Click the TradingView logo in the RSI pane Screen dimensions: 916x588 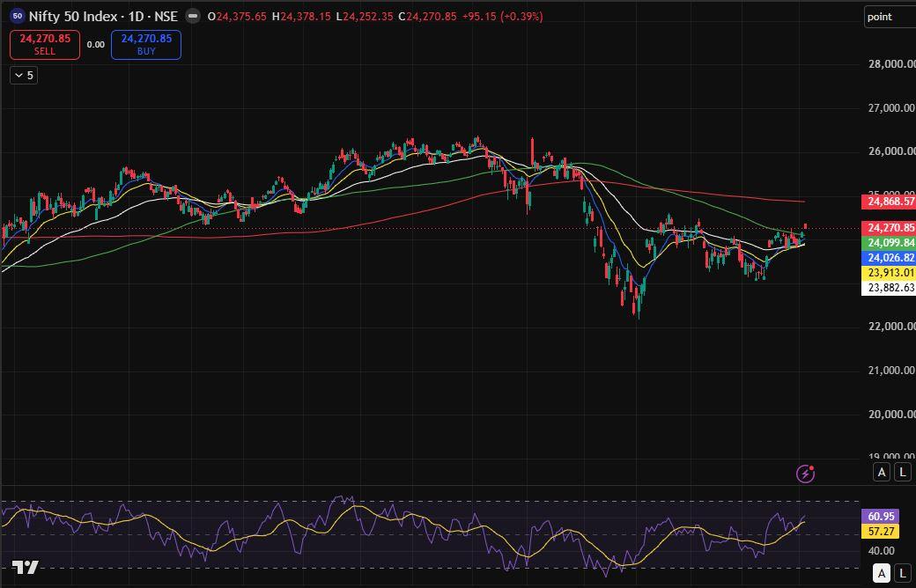click(x=26, y=567)
